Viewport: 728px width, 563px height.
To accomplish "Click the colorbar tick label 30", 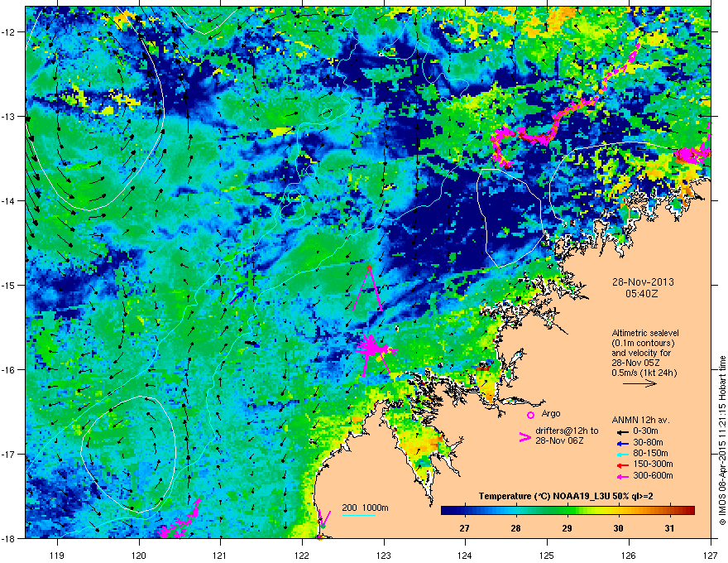I will pos(618,528).
